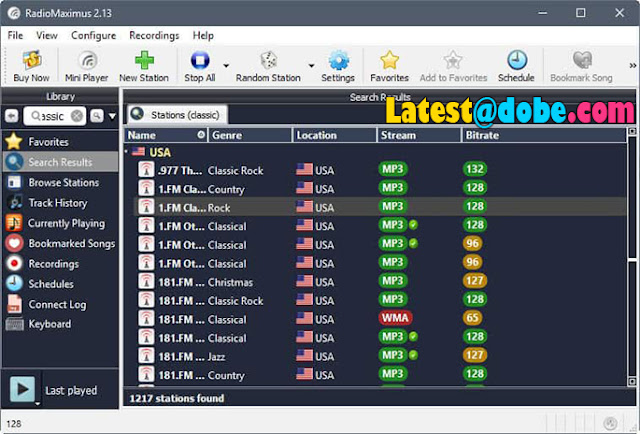640x434 pixels.
Task: Open Bookmarked Songs in the sidebar
Action: pos(60,243)
